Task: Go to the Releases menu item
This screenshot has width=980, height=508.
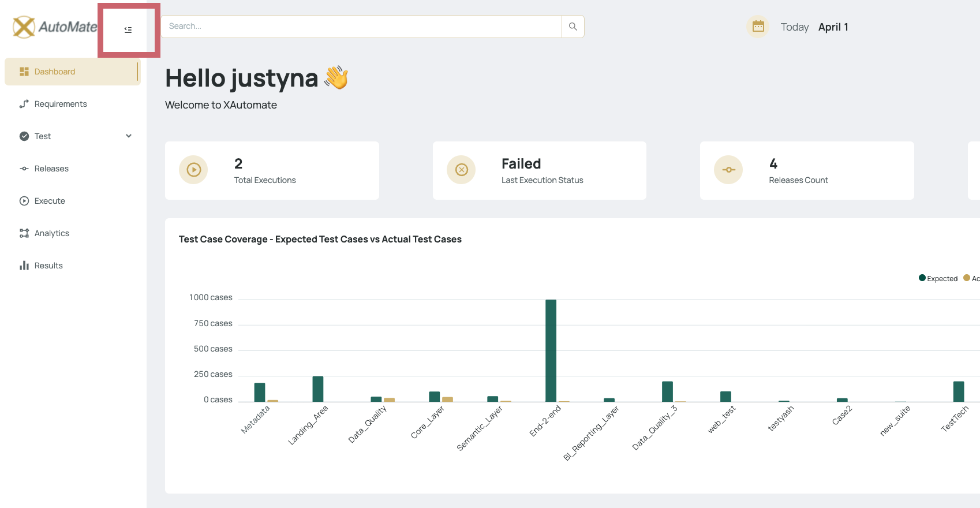Action: (73, 169)
